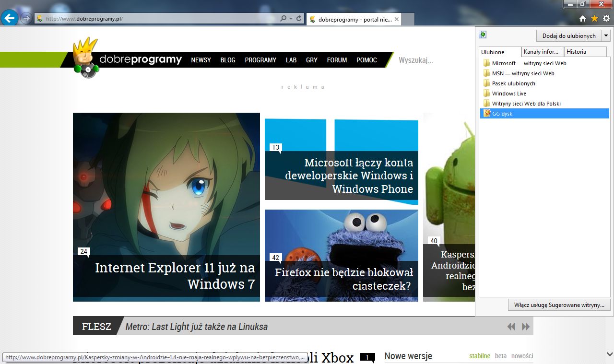Open the GRY menu item
This screenshot has height=364, width=614.
(x=312, y=60)
